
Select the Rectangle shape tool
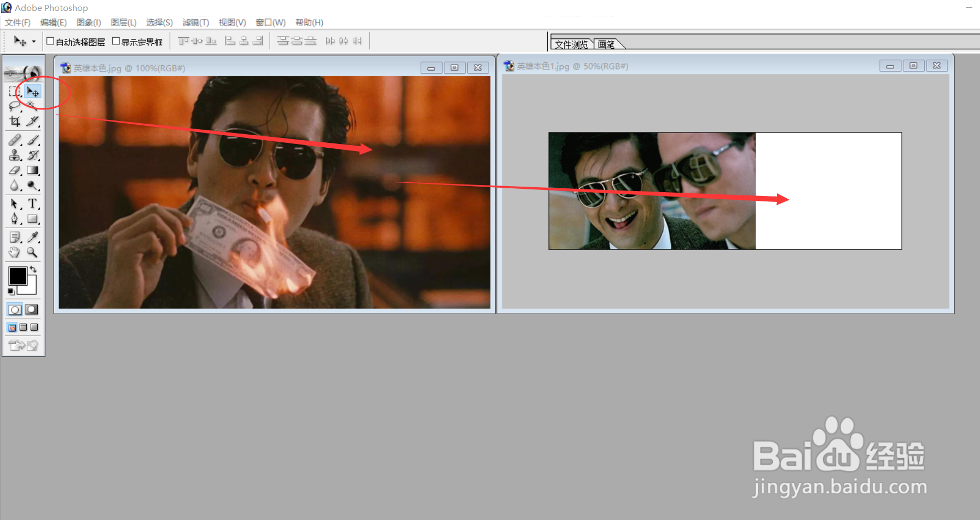click(x=32, y=219)
